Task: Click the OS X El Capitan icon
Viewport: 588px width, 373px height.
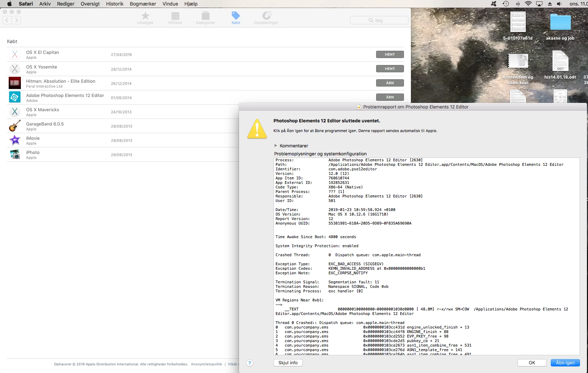Action: tap(15, 54)
